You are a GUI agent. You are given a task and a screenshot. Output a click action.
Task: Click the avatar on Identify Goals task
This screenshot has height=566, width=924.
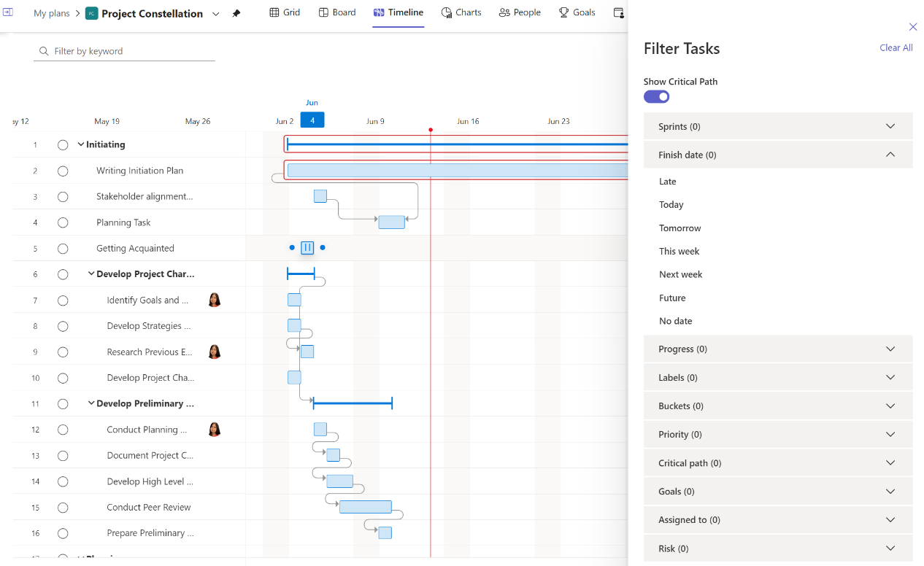tap(214, 300)
